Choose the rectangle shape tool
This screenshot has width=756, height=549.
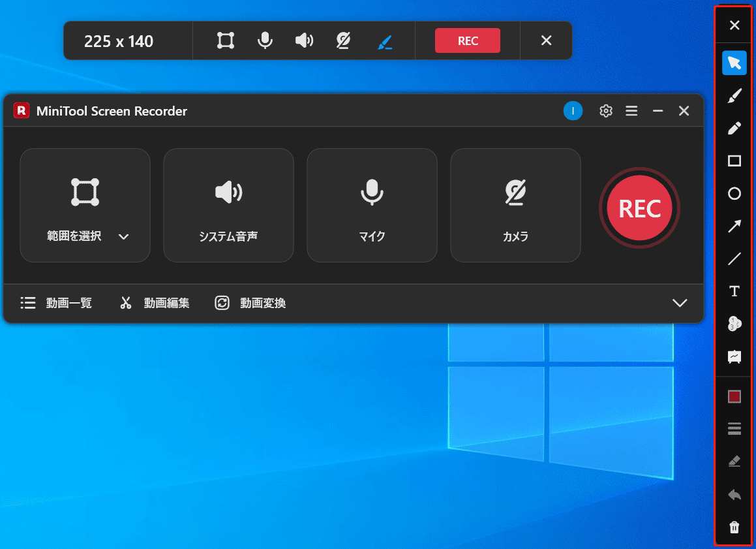(x=734, y=161)
